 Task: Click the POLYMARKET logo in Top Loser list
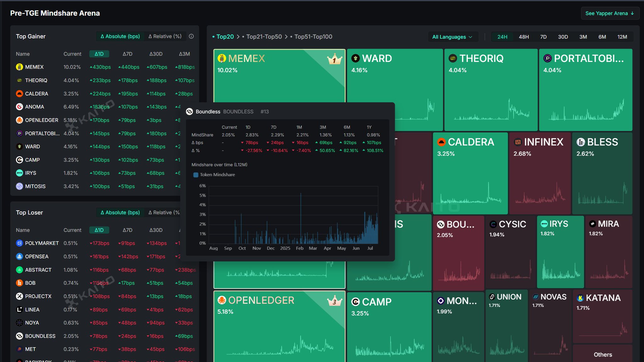tap(19, 243)
